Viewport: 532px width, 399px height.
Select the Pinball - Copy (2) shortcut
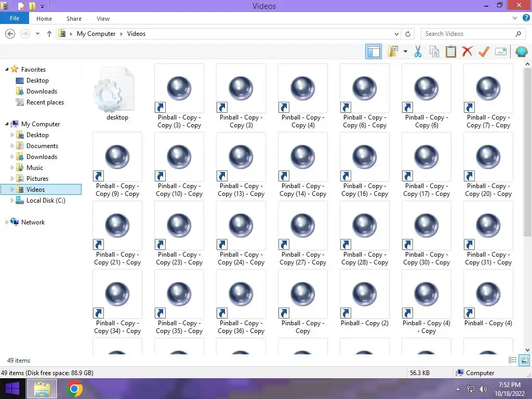coord(365,299)
